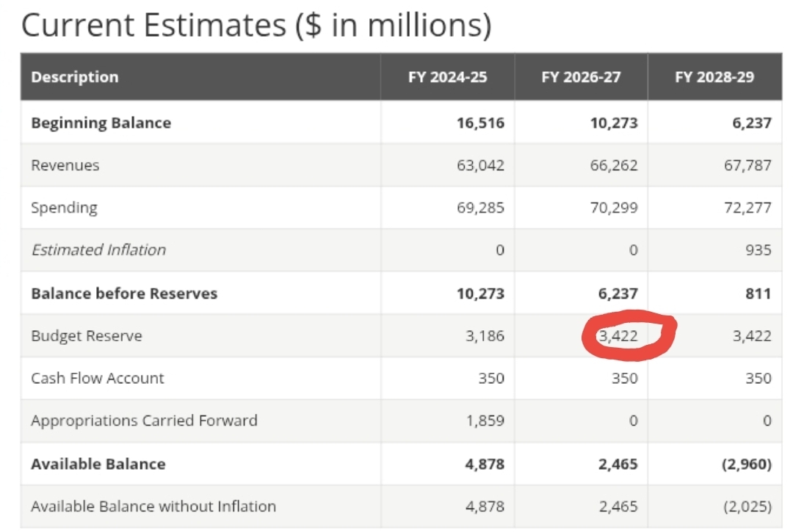Select the 935 estimated inflation value

(758, 250)
